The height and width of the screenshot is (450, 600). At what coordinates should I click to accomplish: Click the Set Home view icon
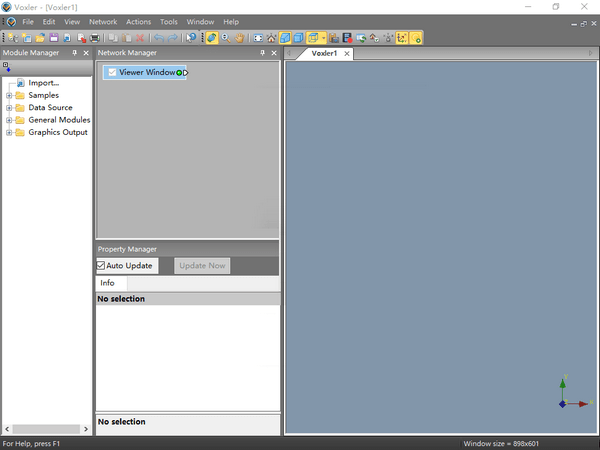coord(374,38)
